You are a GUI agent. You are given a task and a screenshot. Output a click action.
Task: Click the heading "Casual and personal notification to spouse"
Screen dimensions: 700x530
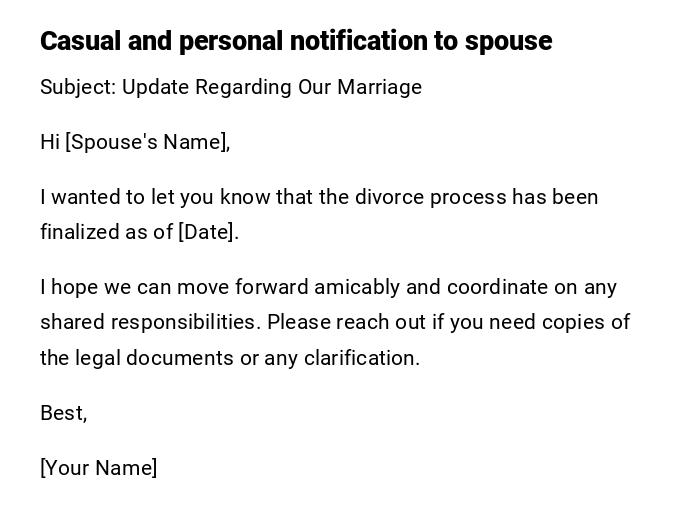tap(295, 41)
